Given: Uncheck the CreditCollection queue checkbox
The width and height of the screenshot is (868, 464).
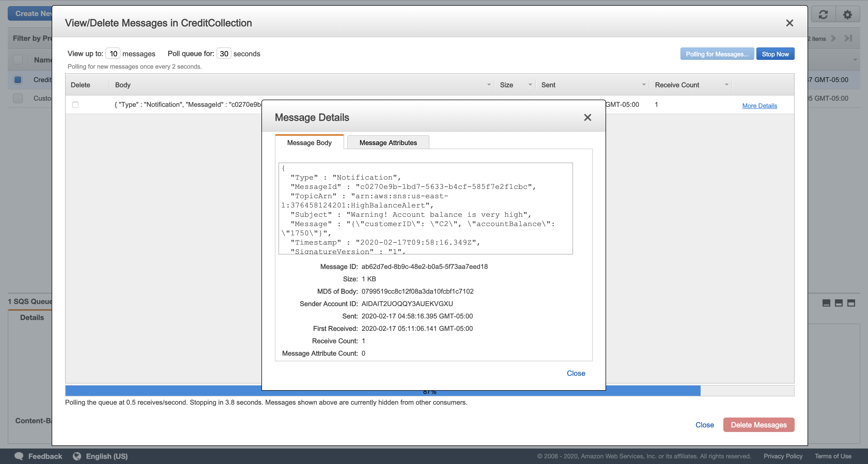Looking at the screenshot, I should [x=18, y=80].
